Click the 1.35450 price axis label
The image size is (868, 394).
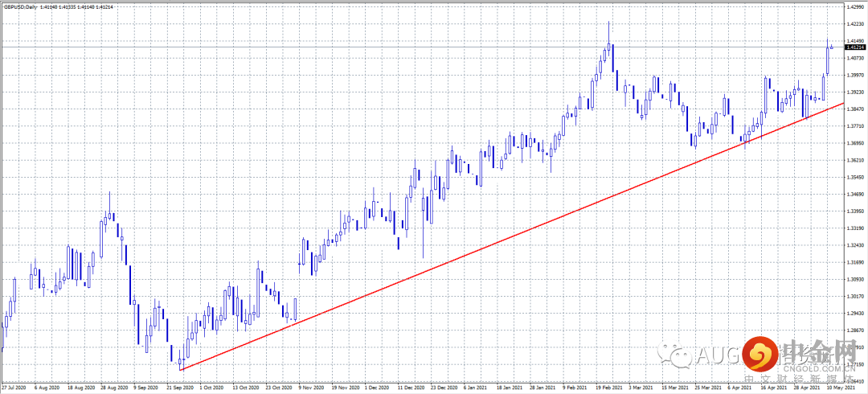coord(856,178)
